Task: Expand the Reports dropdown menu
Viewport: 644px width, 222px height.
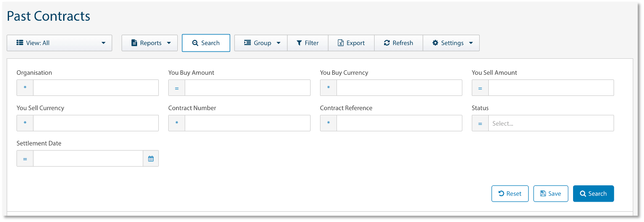Action: click(150, 43)
